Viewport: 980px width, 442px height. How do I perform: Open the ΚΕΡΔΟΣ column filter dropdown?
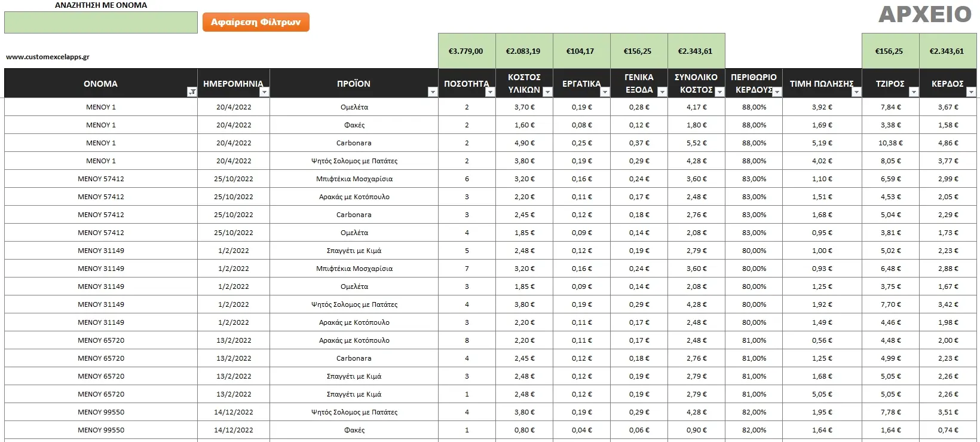[x=971, y=92]
